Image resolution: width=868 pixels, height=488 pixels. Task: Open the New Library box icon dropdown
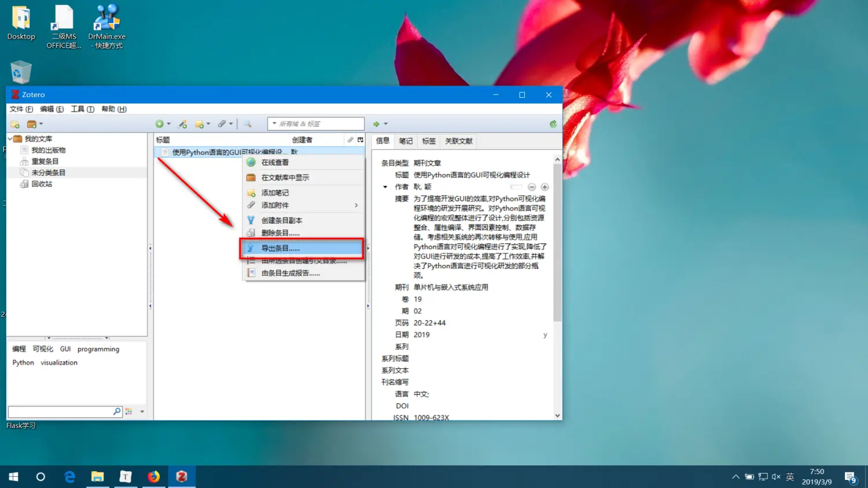pyautogui.click(x=35, y=124)
